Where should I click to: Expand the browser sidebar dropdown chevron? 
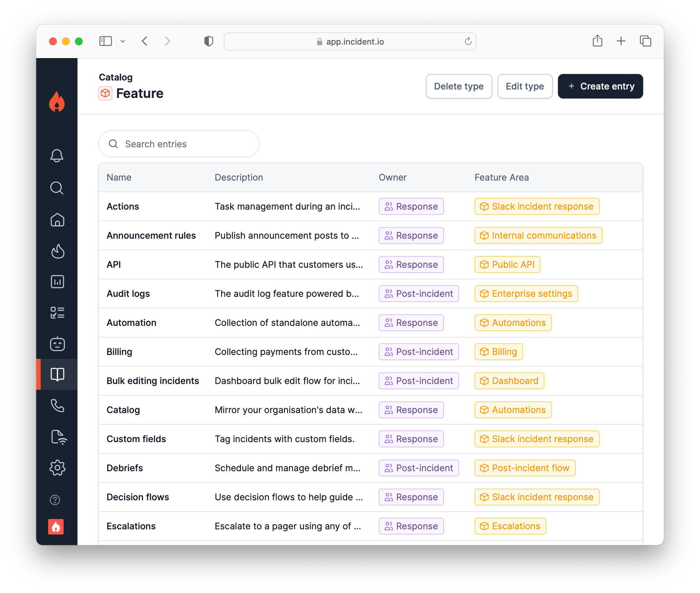click(x=122, y=41)
